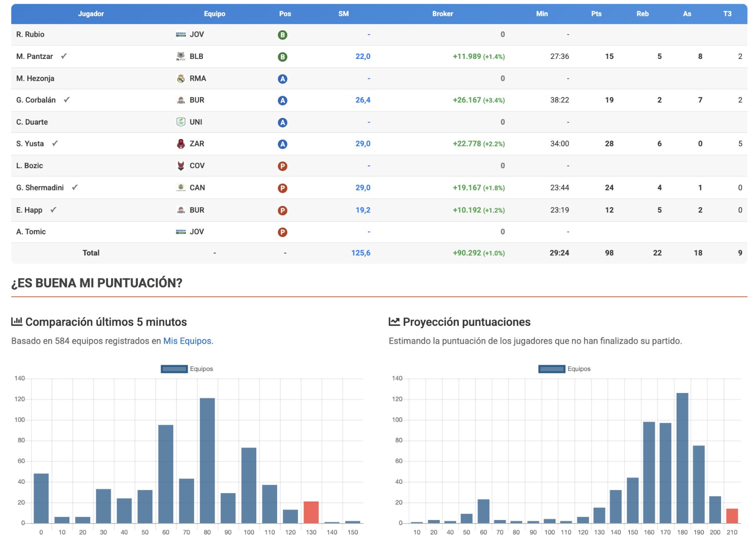Click G. Shermadini's player name
The width and height of the screenshot is (756, 539).
tap(40, 188)
